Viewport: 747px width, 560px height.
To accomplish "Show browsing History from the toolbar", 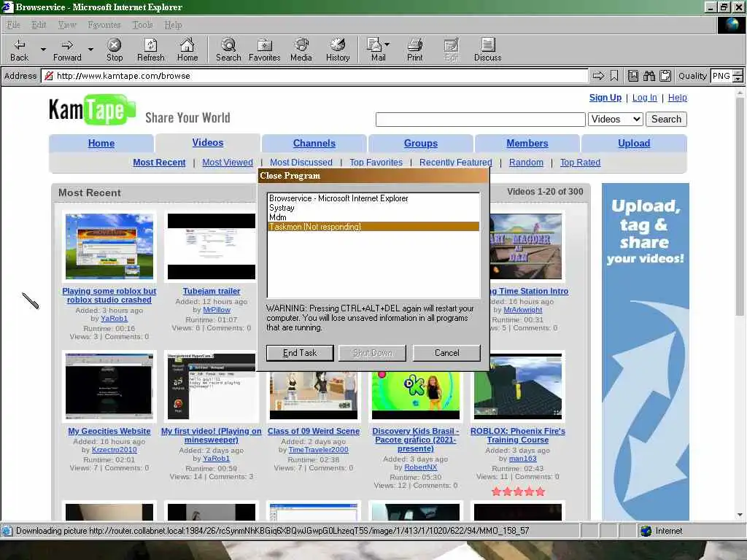I will pos(338,50).
